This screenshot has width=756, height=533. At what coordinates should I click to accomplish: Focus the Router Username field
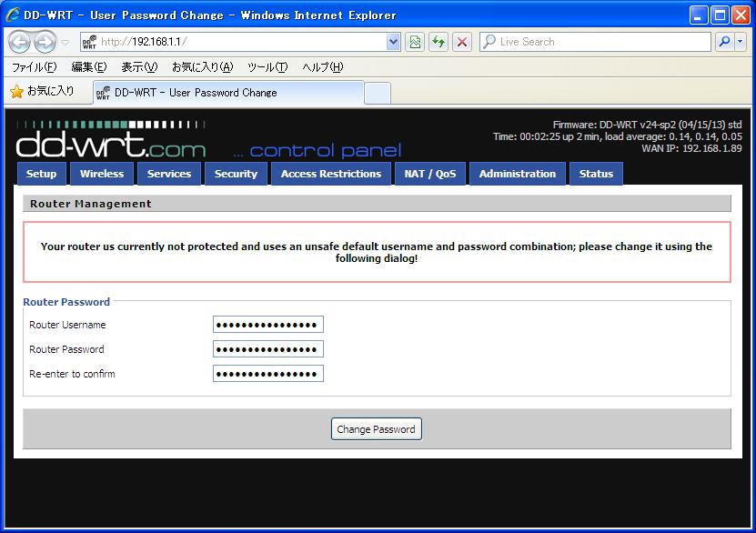[x=268, y=325]
